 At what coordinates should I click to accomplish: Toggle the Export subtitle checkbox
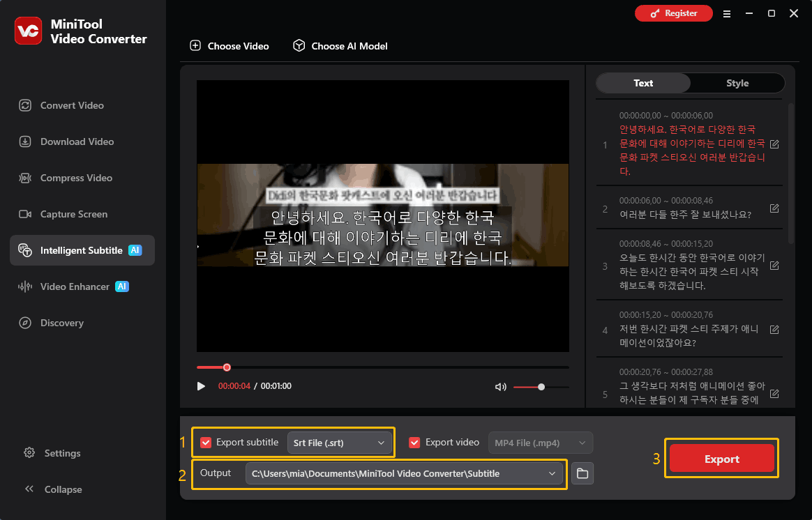pyautogui.click(x=206, y=443)
